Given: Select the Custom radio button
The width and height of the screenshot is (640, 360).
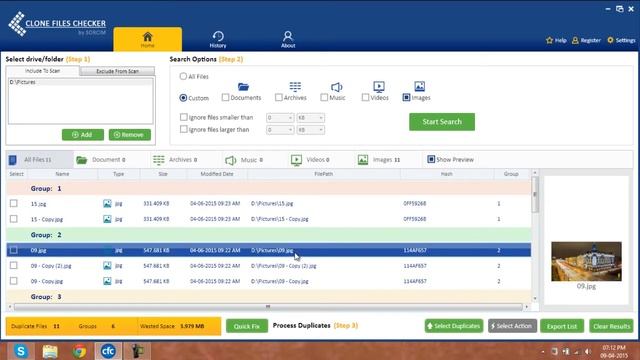Looking at the screenshot, I should point(183,98).
